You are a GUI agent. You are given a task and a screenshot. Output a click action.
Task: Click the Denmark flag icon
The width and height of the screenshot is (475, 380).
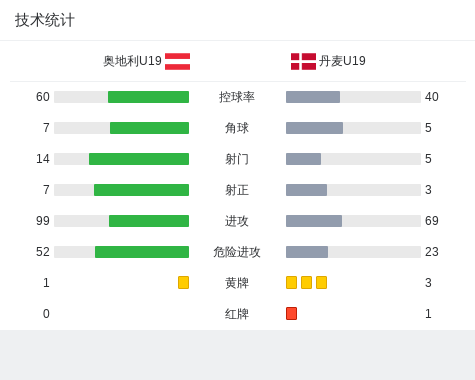(303, 61)
